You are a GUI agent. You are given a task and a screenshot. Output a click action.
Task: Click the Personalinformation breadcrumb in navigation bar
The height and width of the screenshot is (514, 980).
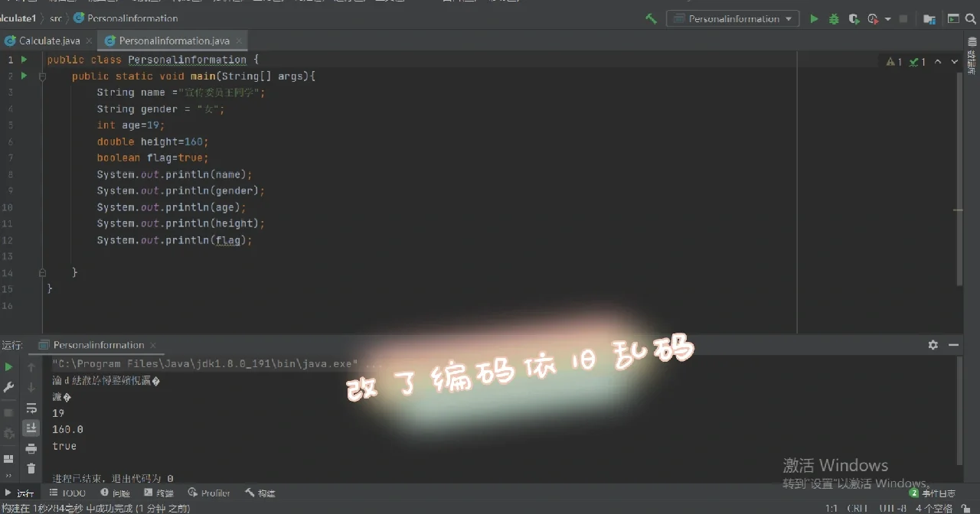click(x=126, y=18)
